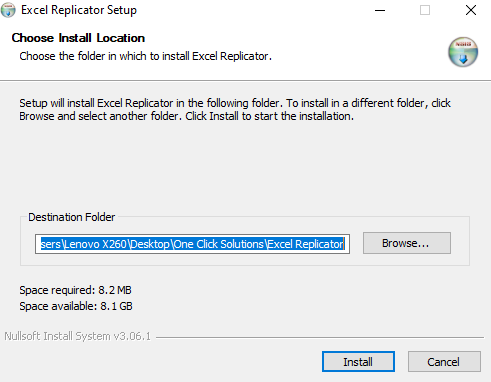Click the subtitle about choosing the folder
The image size is (491, 382).
pos(145,56)
